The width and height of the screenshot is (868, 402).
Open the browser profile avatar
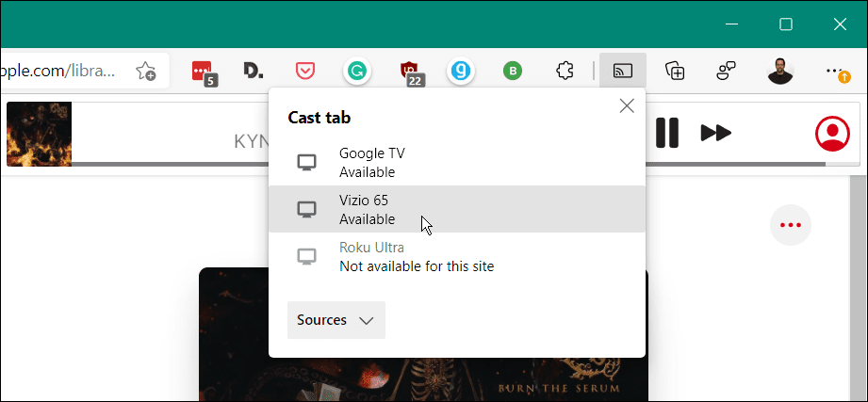[x=780, y=71]
